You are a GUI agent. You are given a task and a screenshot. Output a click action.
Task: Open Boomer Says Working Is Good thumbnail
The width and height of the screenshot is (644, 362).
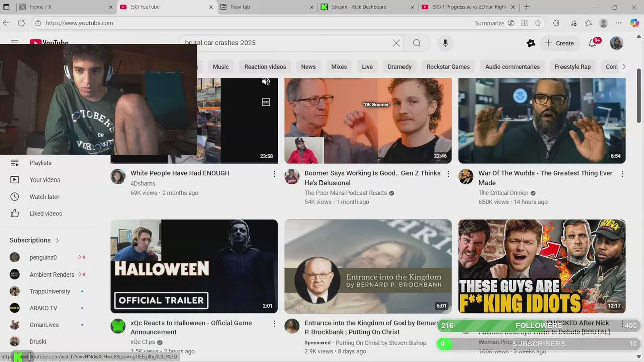point(368,121)
